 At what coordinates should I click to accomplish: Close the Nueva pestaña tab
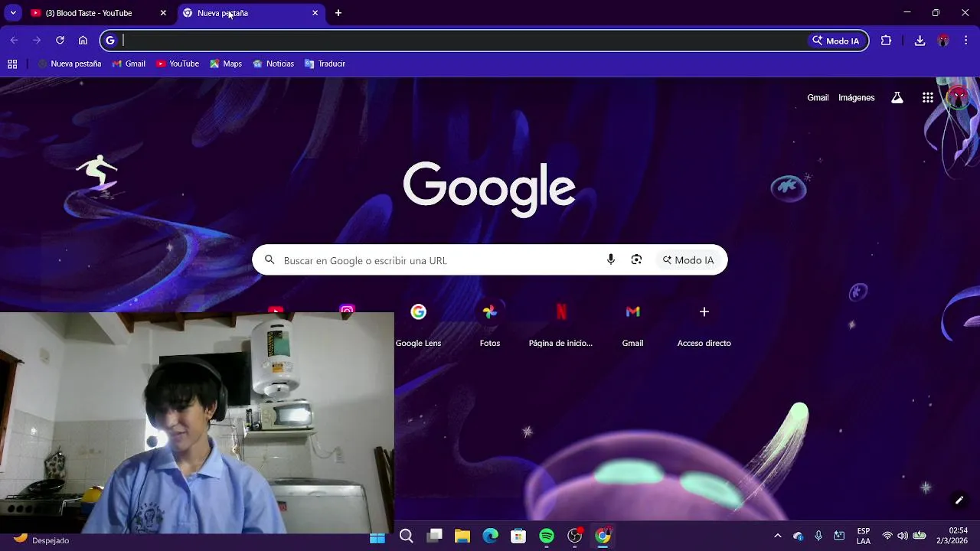[x=315, y=13]
